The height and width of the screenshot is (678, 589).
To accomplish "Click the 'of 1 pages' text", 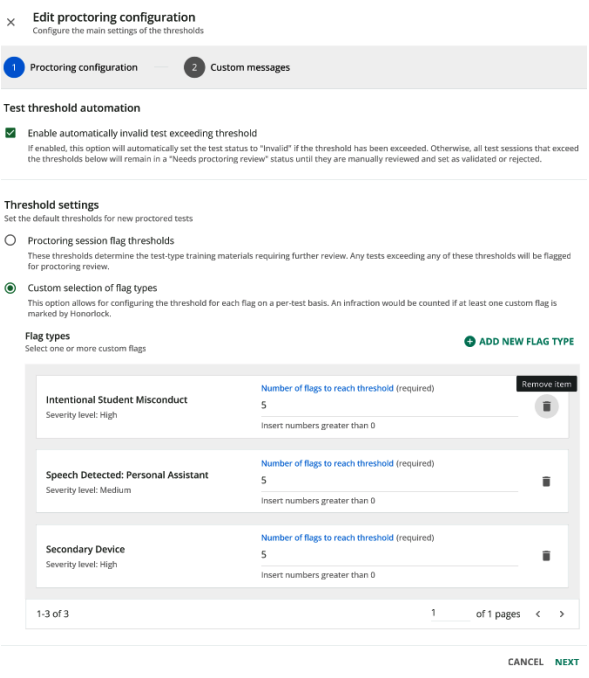I will [x=498, y=614].
